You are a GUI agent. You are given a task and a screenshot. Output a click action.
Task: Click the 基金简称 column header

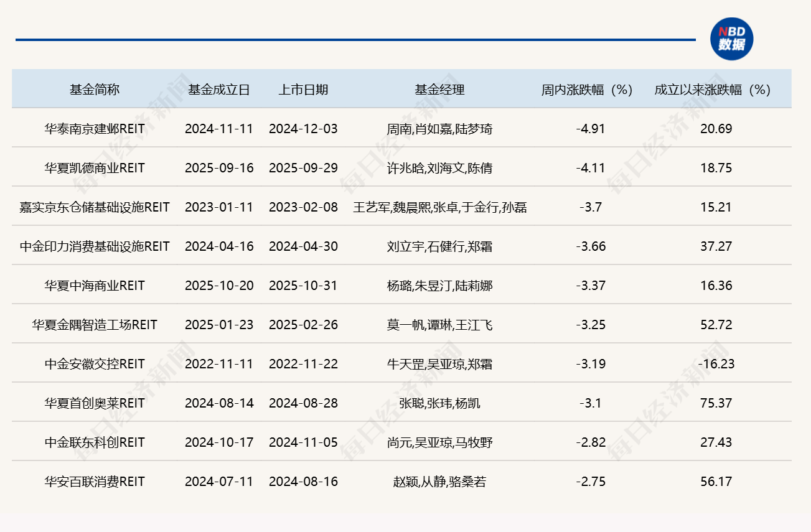point(95,90)
